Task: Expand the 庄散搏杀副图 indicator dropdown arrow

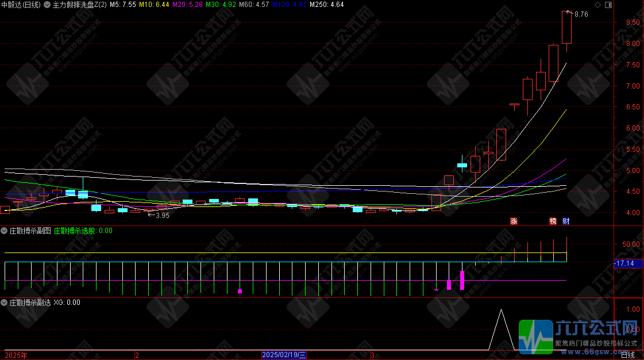Action: [x=5, y=231]
